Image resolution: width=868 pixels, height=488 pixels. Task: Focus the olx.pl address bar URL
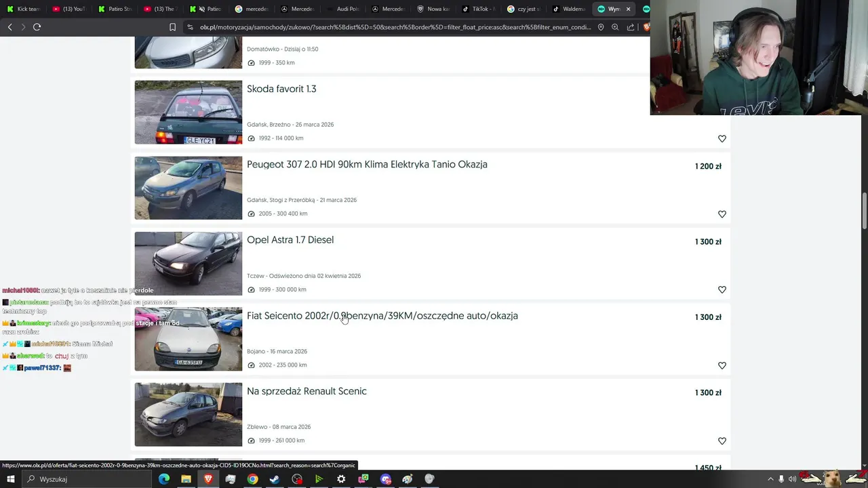[x=395, y=27]
